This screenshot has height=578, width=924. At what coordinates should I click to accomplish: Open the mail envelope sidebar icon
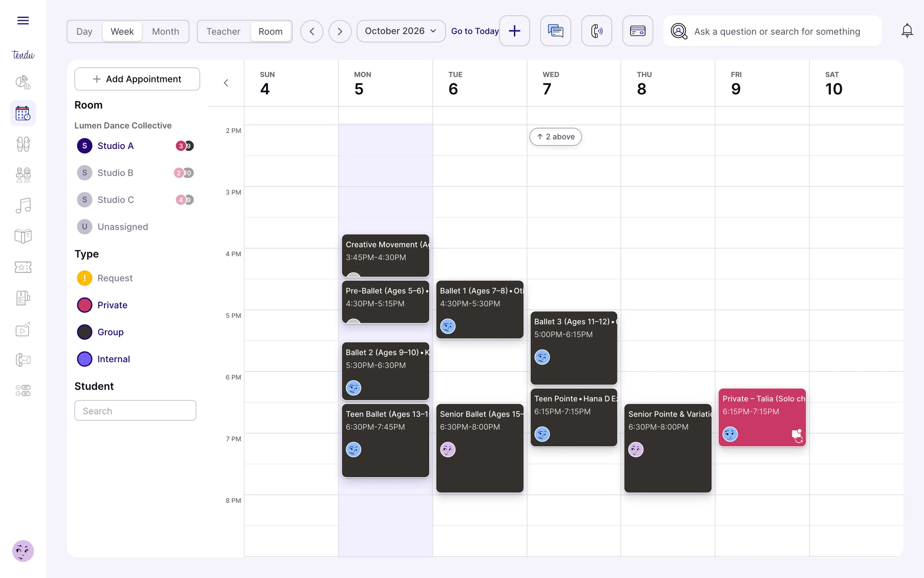pos(23,360)
